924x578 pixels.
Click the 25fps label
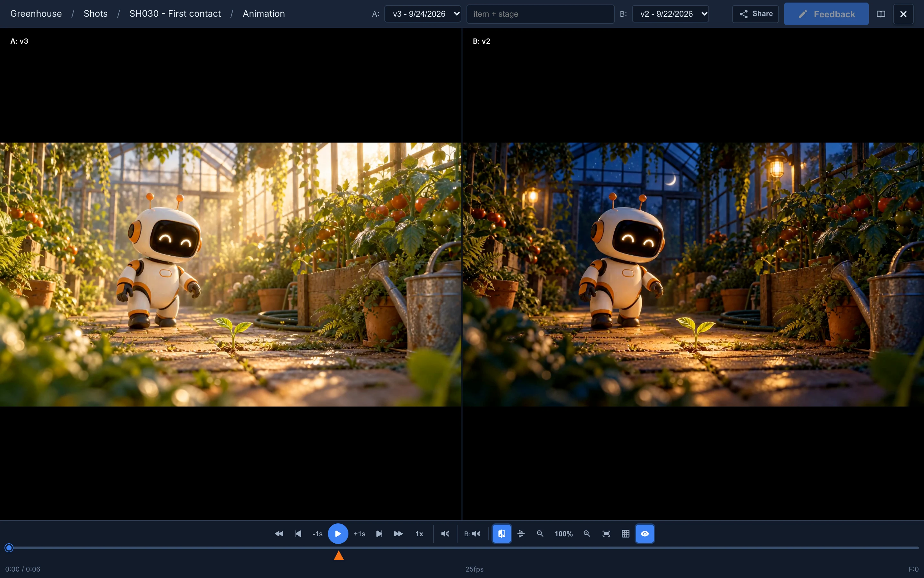click(x=475, y=569)
